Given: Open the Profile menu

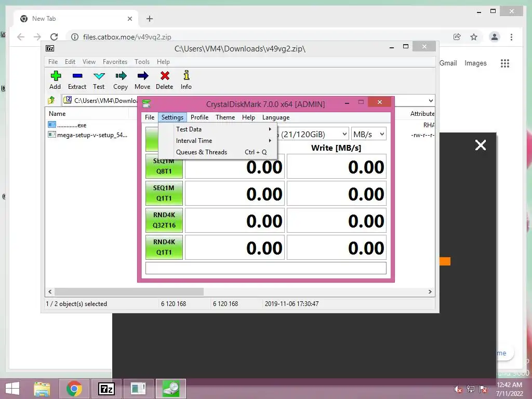Looking at the screenshot, I should pyautogui.click(x=199, y=117).
